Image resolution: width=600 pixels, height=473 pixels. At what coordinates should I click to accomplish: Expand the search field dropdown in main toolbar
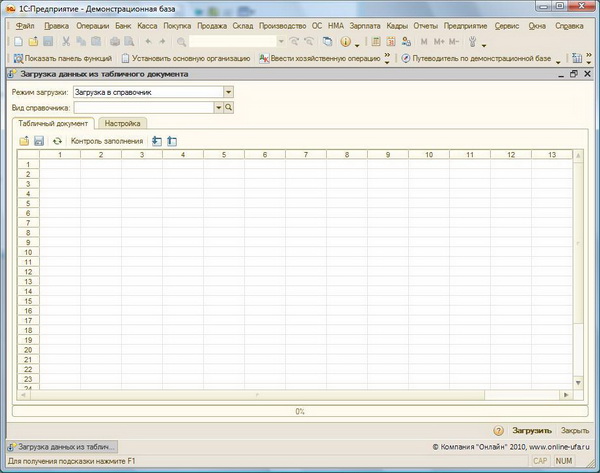(x=281, y=41)
